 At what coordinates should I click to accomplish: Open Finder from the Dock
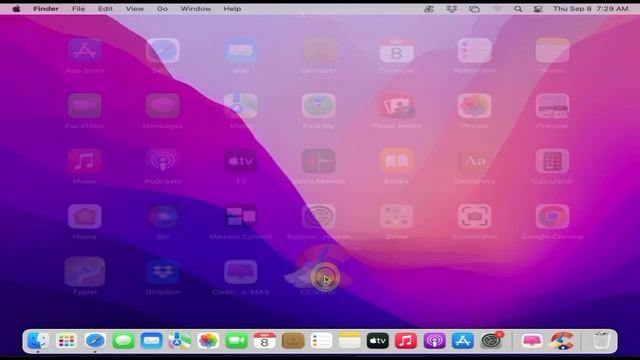click(38, 340)
